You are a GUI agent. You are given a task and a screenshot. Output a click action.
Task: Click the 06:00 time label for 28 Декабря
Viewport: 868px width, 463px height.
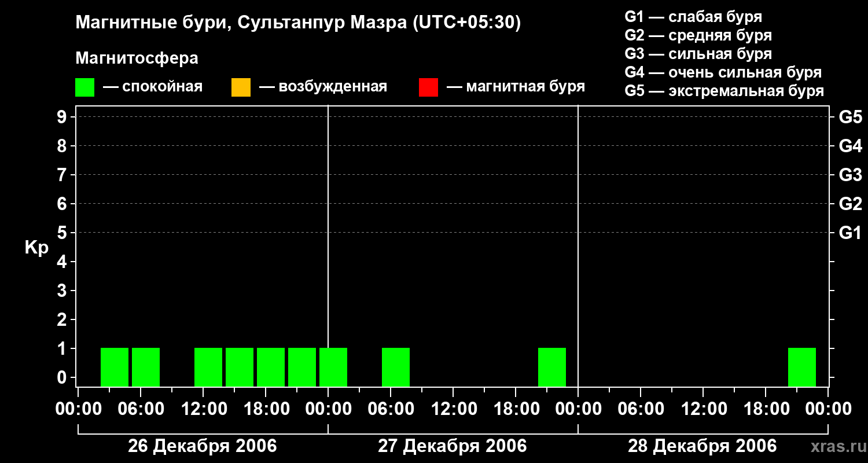point(641,409)
